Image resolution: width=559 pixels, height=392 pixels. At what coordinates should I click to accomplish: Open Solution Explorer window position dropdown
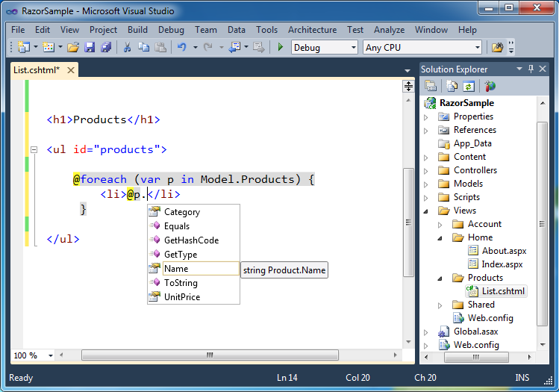coord(519,69)
